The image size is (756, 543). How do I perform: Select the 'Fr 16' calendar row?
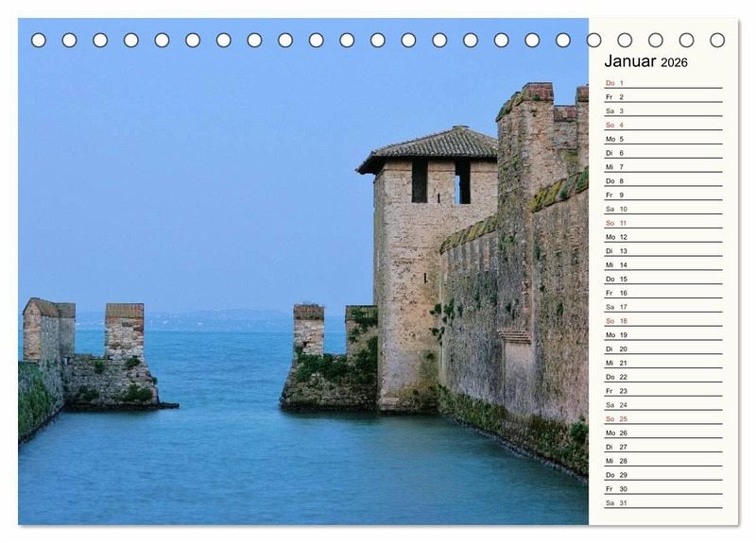pyautogui.click(x=663, y=293)
